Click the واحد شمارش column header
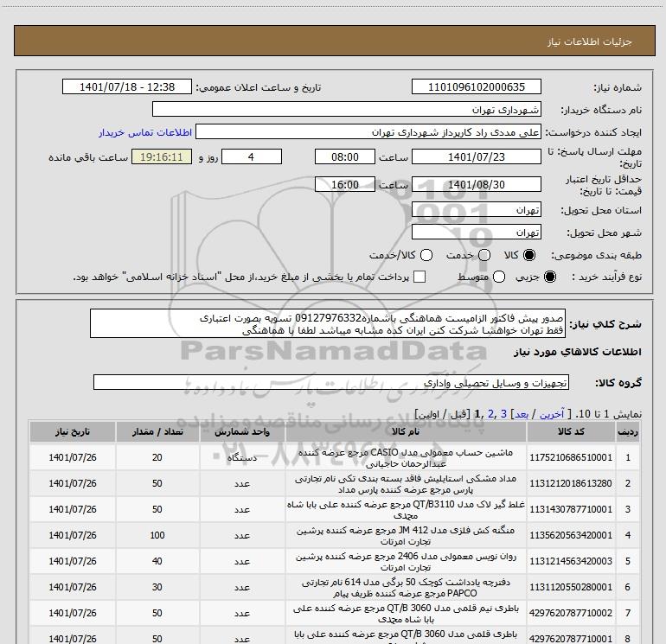The width and height of the screenshot is (666, 644). [x=242, y=431]
